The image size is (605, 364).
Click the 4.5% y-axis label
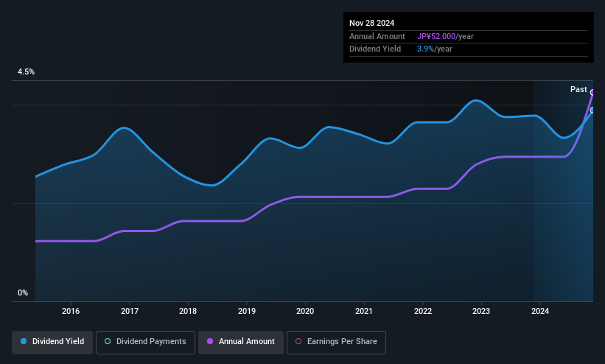[x=26, y=72]
